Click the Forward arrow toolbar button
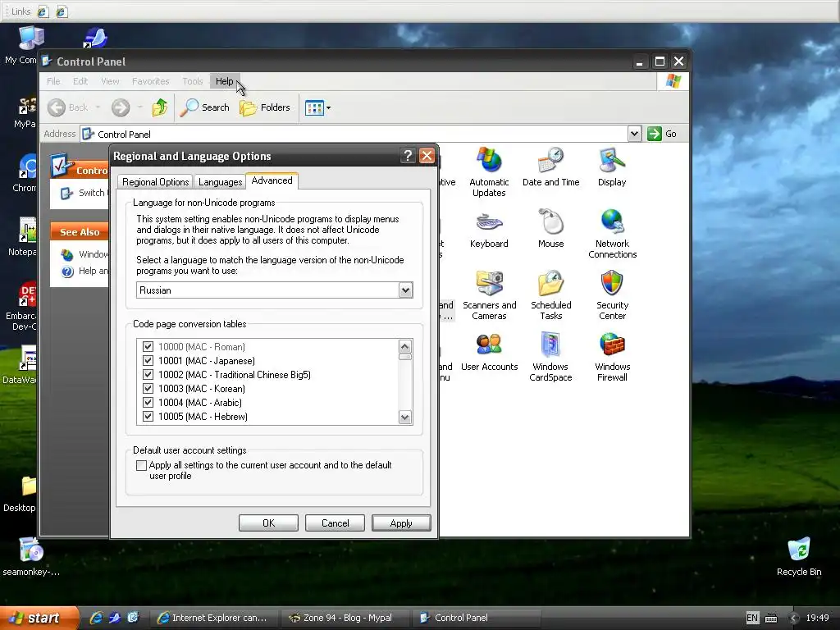Image resolution: width=840 pixels, height=630 pixels. pos(121,107)
